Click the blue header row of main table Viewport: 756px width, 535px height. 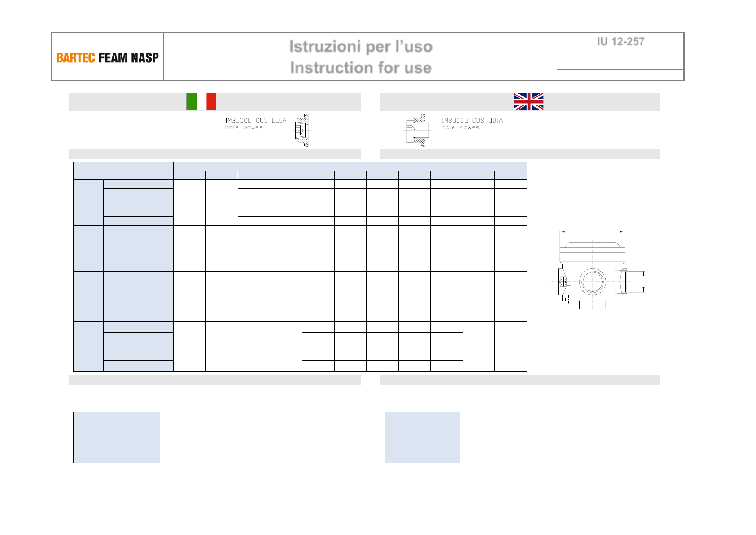click(350, 167)
